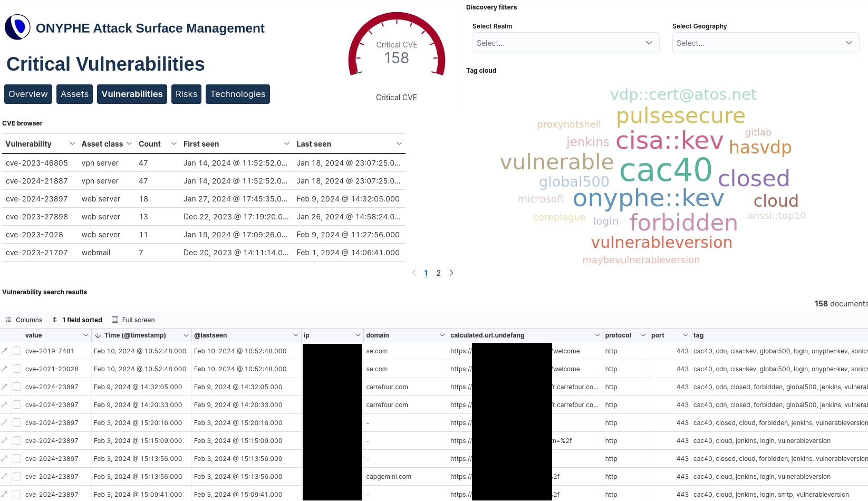The width and height of the screenshot is (868, 501).
Task: Go to CVE browser page 1
Action: [426, 273]
